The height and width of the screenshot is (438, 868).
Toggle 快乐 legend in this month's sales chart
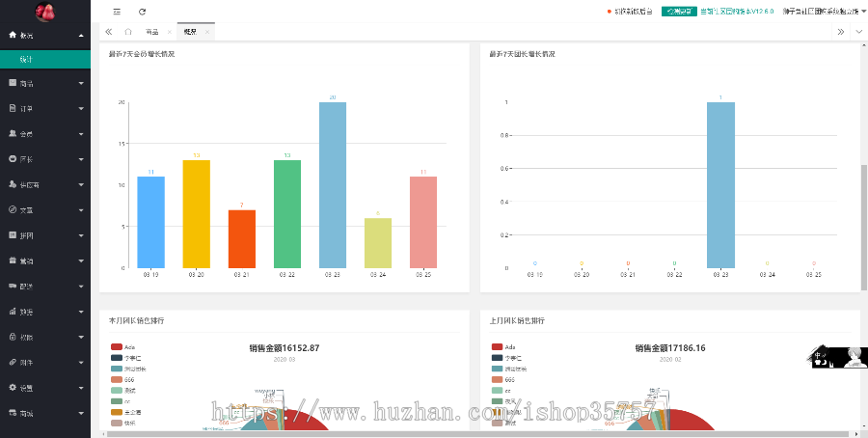(122, 424)
